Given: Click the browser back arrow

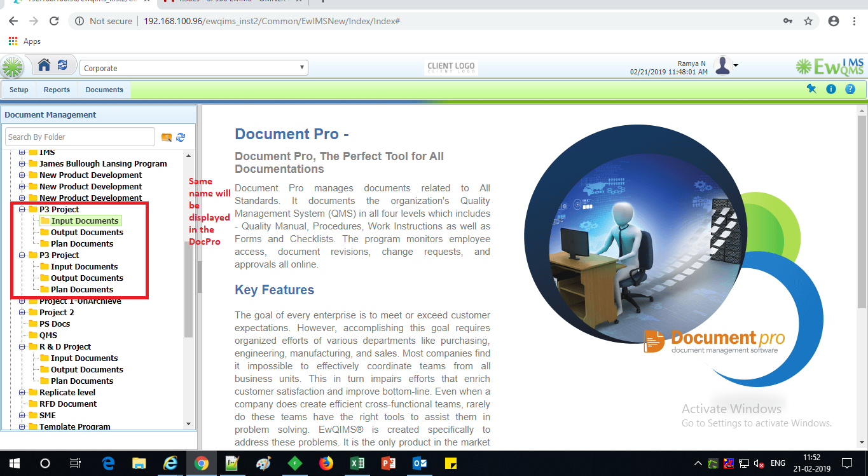Looking at the screenshot, I should coord(13,21).
